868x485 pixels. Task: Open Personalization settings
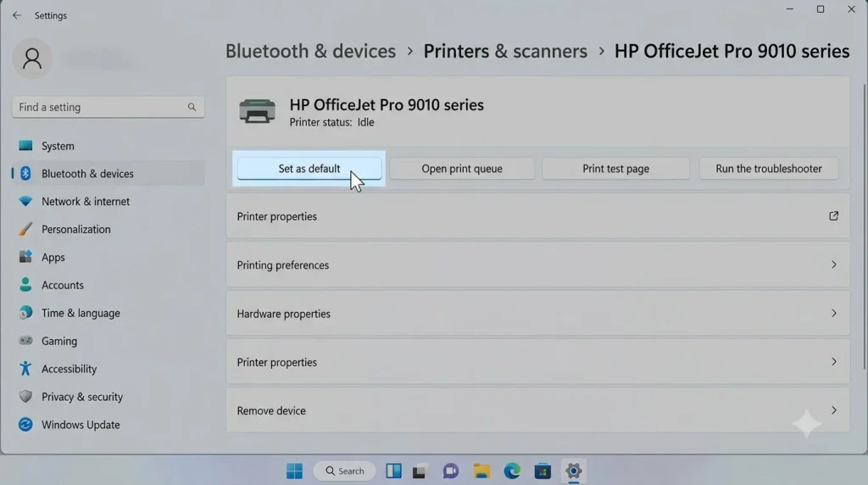pos(108,229)
